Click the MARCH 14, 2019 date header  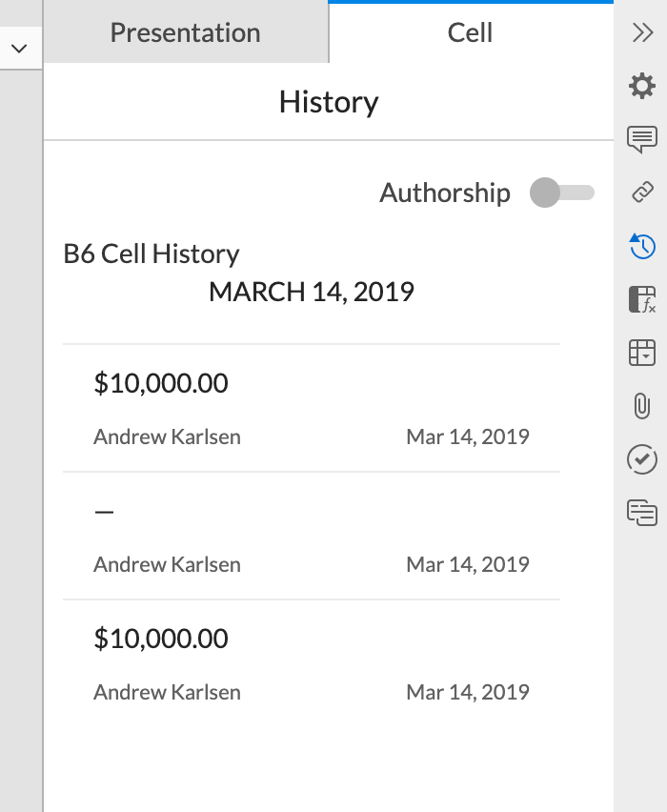click(x=311, y=292)
